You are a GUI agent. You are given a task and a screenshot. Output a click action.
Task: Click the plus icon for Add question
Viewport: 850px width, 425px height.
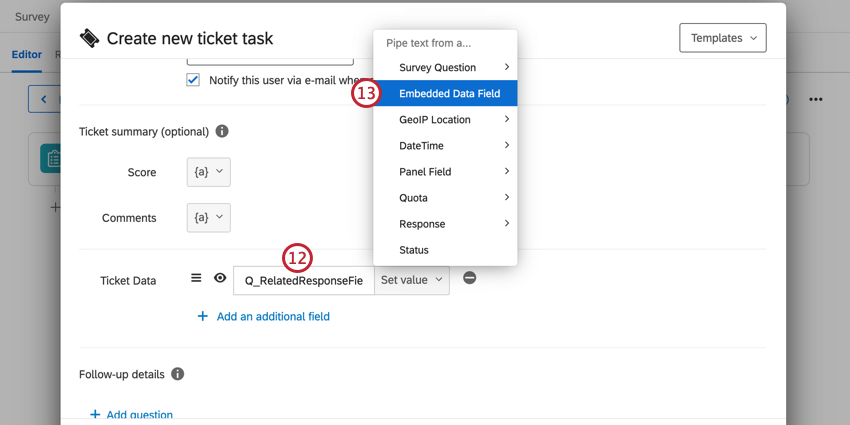point(95,414)
